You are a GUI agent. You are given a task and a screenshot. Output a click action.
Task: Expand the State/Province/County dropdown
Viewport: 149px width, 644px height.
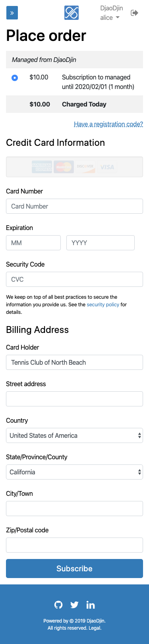(74, 472)
